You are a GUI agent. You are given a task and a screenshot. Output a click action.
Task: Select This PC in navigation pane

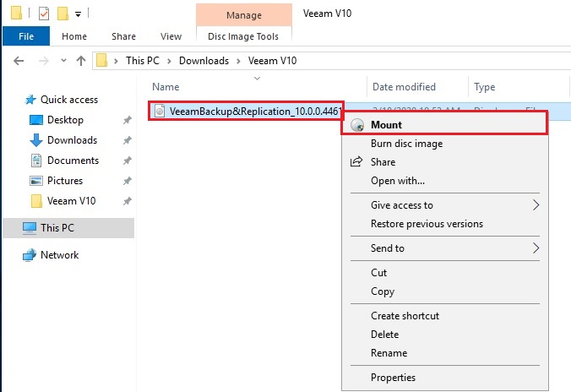click(x=57, y=228)
